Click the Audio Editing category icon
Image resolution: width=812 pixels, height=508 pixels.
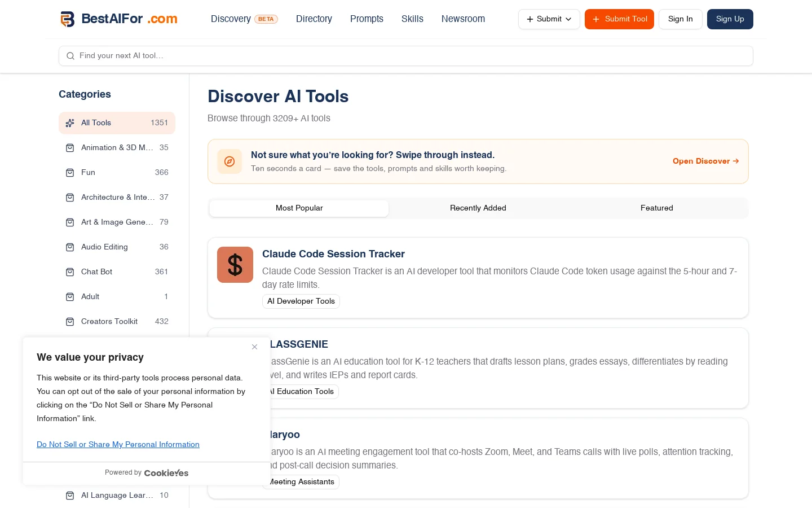click(x=70, y=247)
